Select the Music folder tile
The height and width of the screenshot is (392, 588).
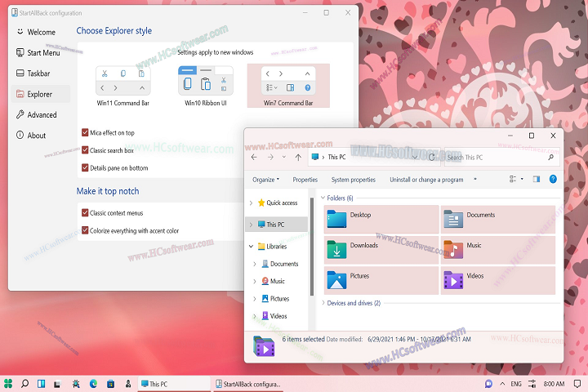(x=498, y=249)
